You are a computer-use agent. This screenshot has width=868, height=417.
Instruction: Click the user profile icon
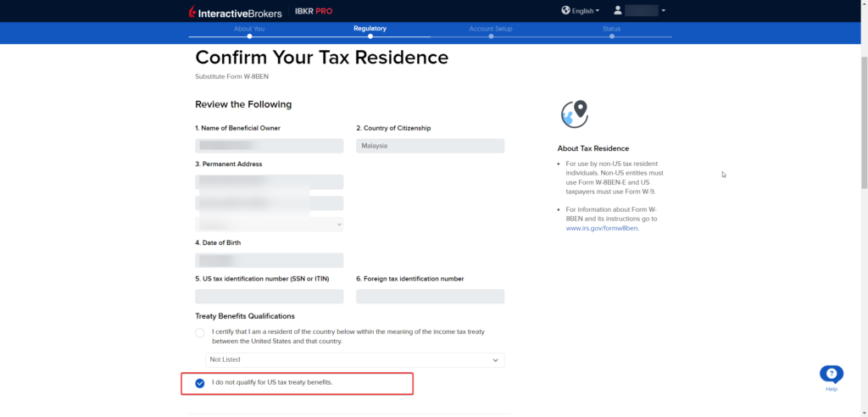(x=618, y=11)
